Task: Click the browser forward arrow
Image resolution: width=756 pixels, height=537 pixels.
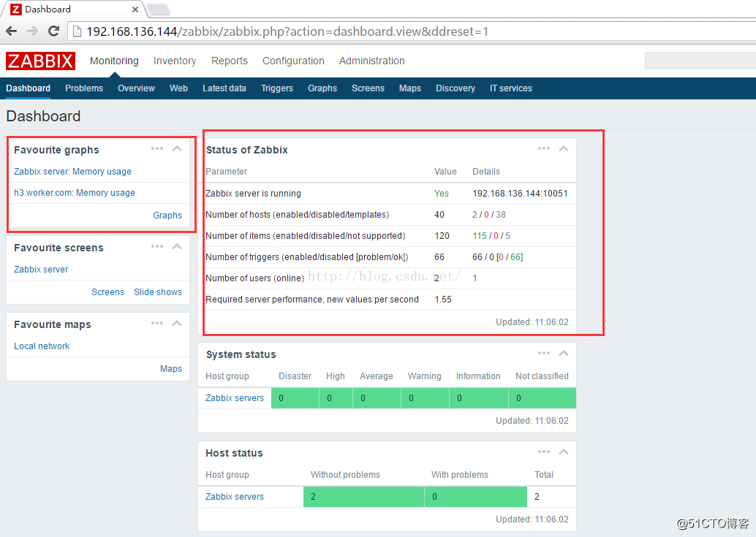Action: (32, 31)
